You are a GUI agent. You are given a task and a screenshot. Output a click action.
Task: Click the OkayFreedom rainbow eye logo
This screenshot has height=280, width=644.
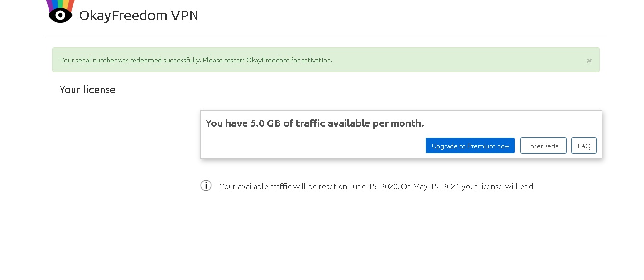pyautogui.click(x=60, y=14)
